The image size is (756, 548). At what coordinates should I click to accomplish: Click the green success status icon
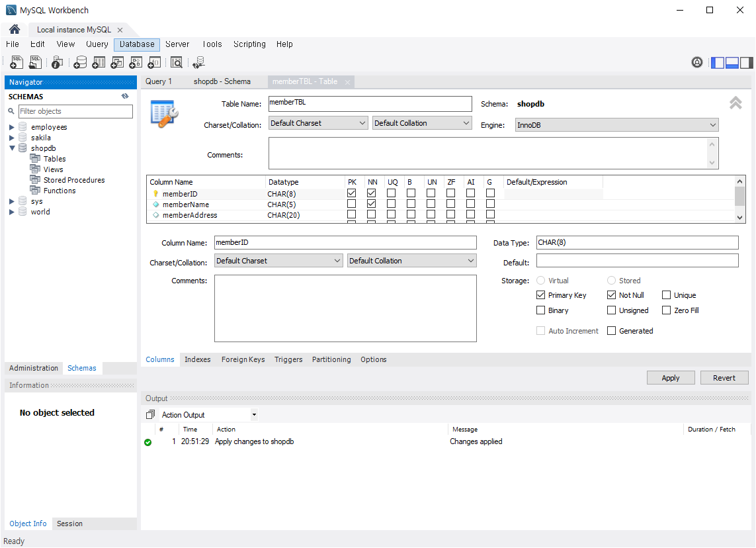148,442
